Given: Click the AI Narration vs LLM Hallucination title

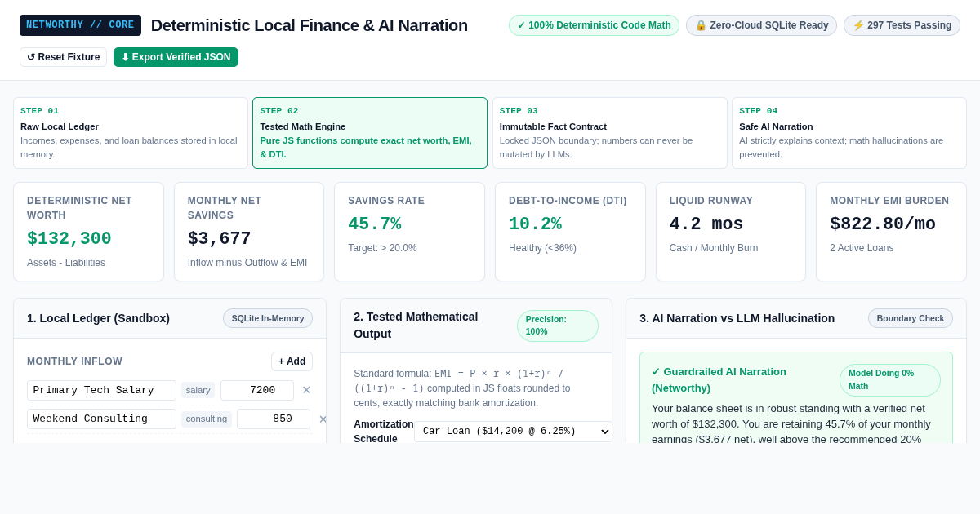Looking at the screenshot, I should pos(737,318).
